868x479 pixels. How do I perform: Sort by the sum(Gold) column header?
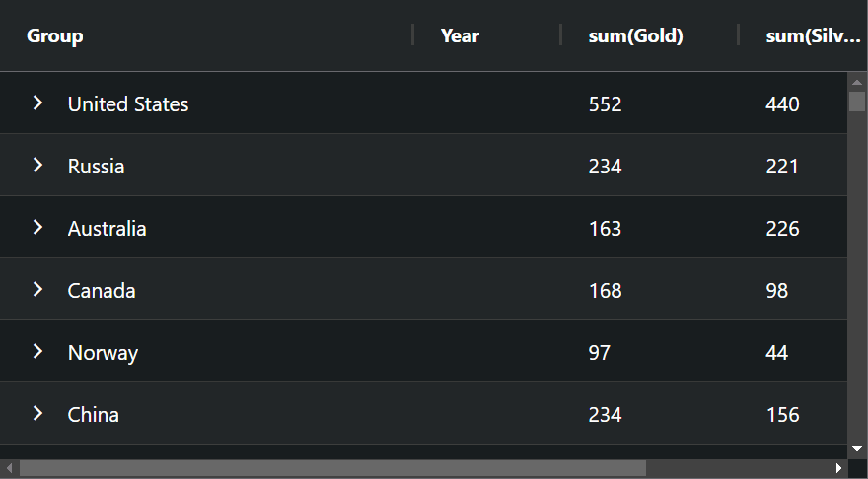(x=635, y=35)
